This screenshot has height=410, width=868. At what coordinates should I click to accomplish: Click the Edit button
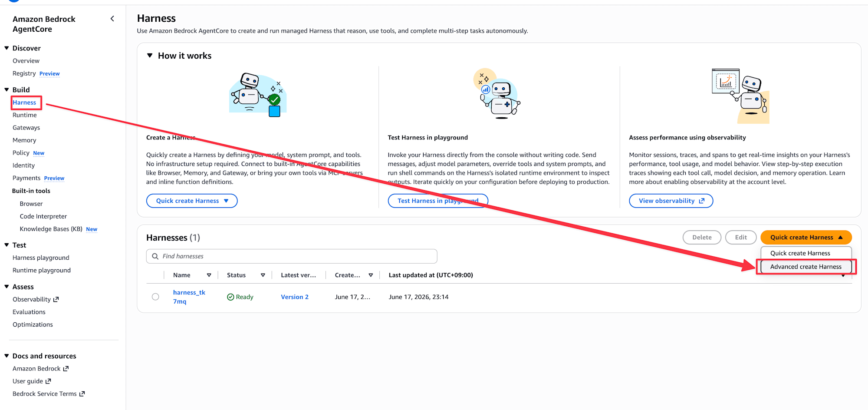[x=741, y=237]
